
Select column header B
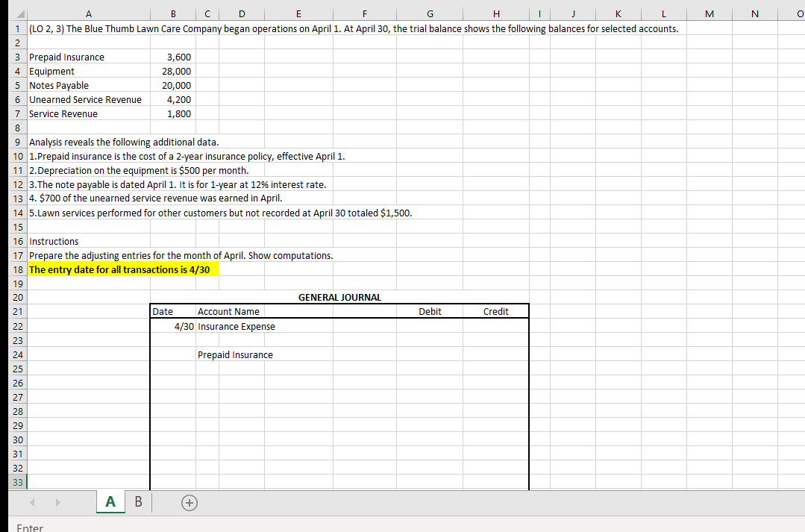pos(173,13)
